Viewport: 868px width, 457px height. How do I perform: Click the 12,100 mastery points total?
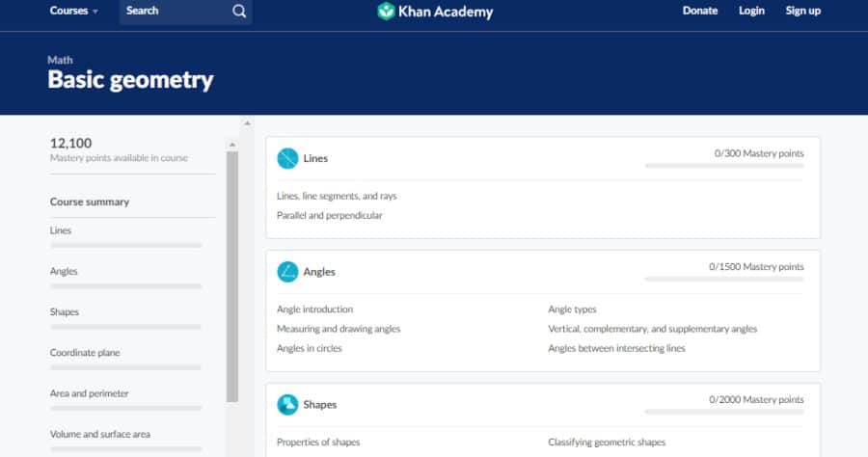point(70,144)
